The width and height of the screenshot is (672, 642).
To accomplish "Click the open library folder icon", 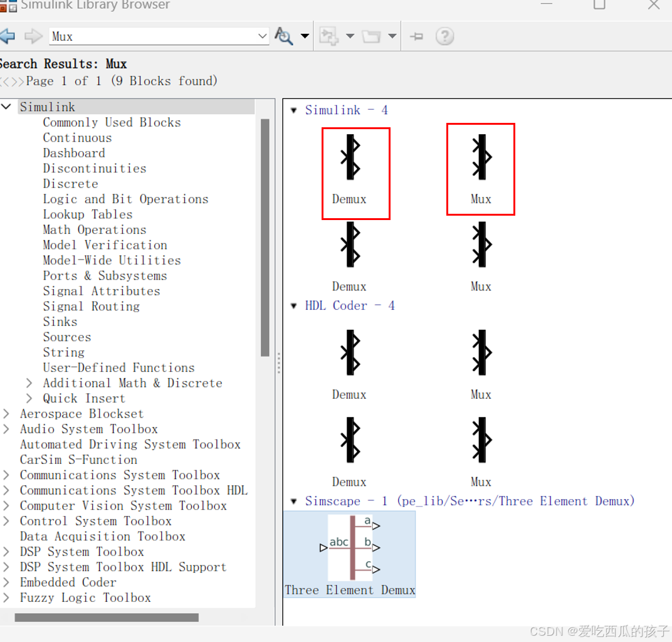I will click(371, 36).
